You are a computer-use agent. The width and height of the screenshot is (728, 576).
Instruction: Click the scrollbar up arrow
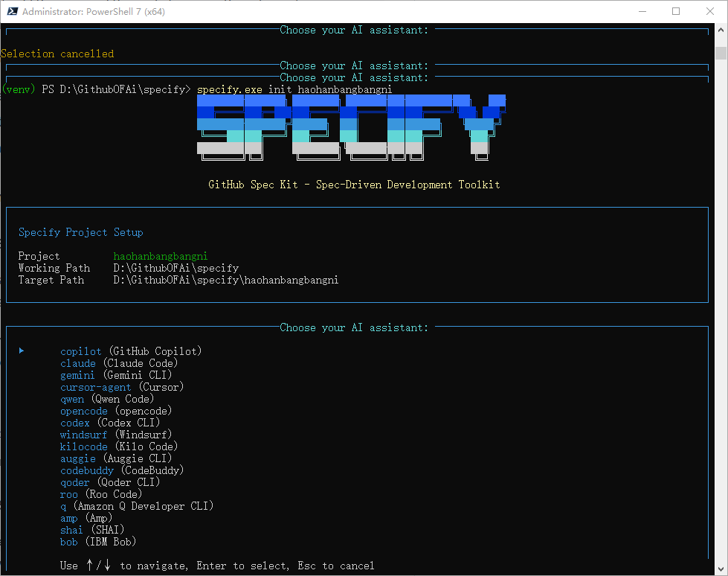(721, 31)
